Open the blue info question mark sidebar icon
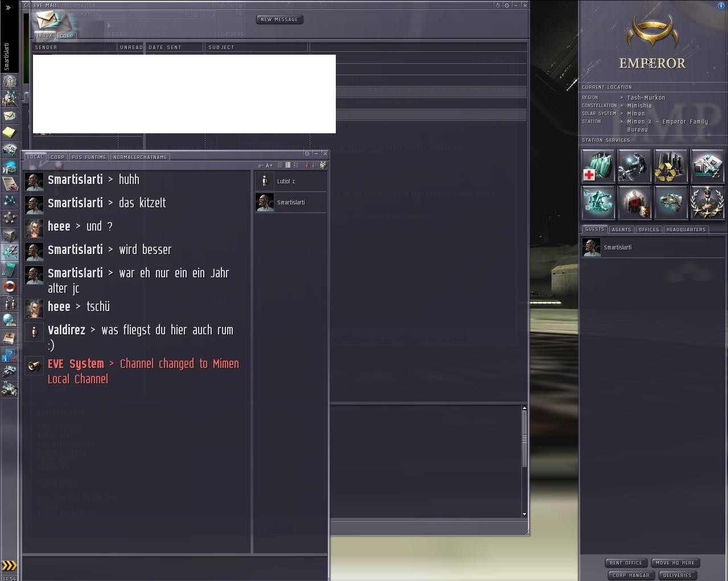 [9, 354]
